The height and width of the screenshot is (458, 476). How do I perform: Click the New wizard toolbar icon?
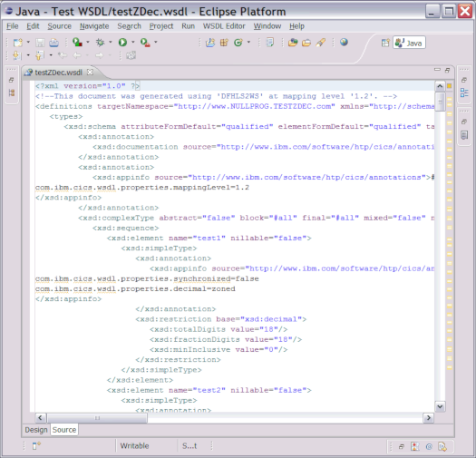(x=17, y=43)
